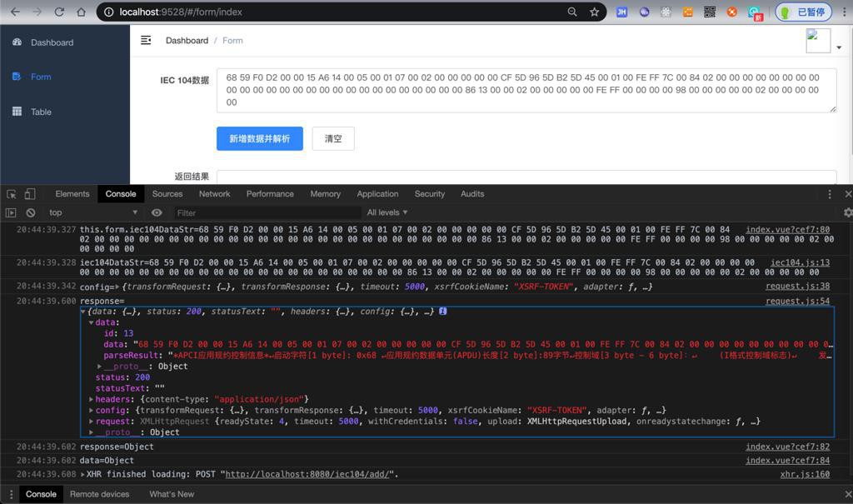
Task: Select the What's New drawer tab
Action: pyautogui.click(x=172, y=494)
